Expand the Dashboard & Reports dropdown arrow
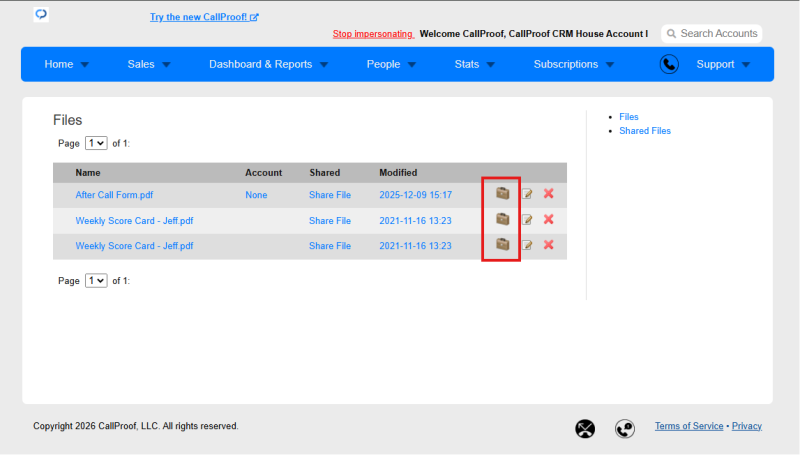Image resolution: width=800 pixels, height=455 pixels. [324, 65]
